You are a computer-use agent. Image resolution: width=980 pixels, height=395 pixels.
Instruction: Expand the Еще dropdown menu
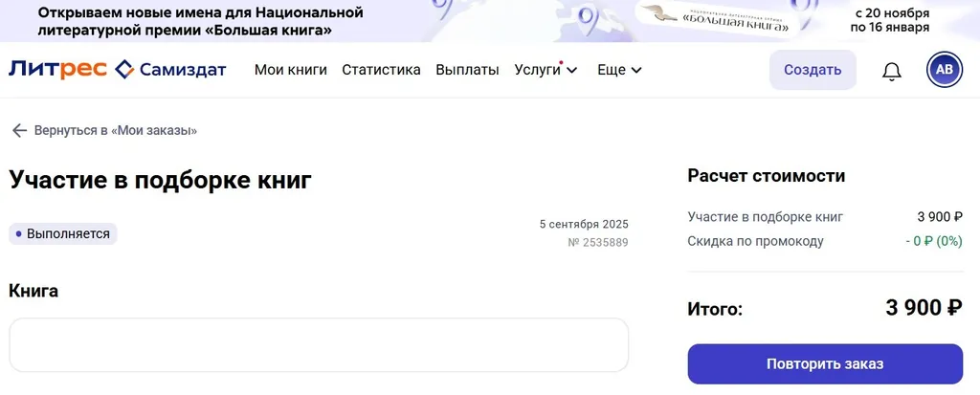[x=619, y=70]
